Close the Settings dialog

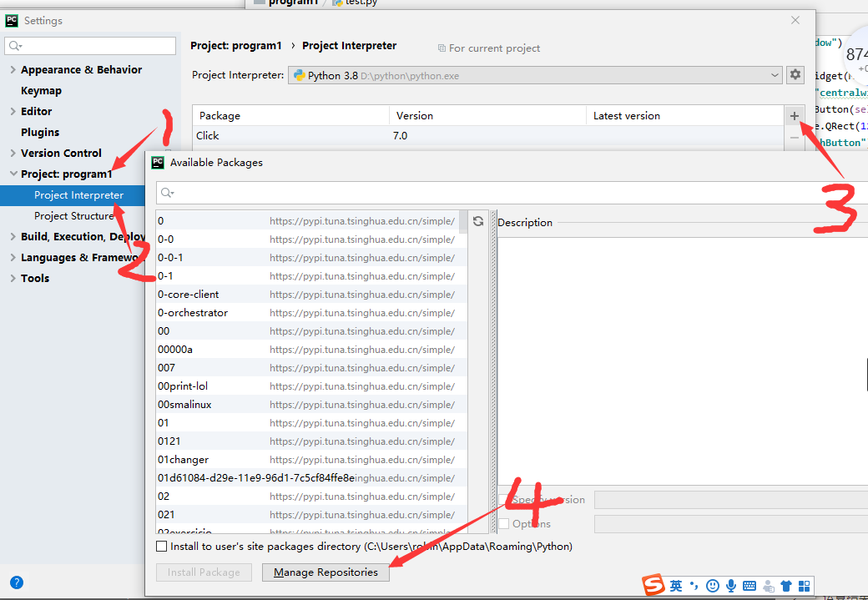coord(795,20)
